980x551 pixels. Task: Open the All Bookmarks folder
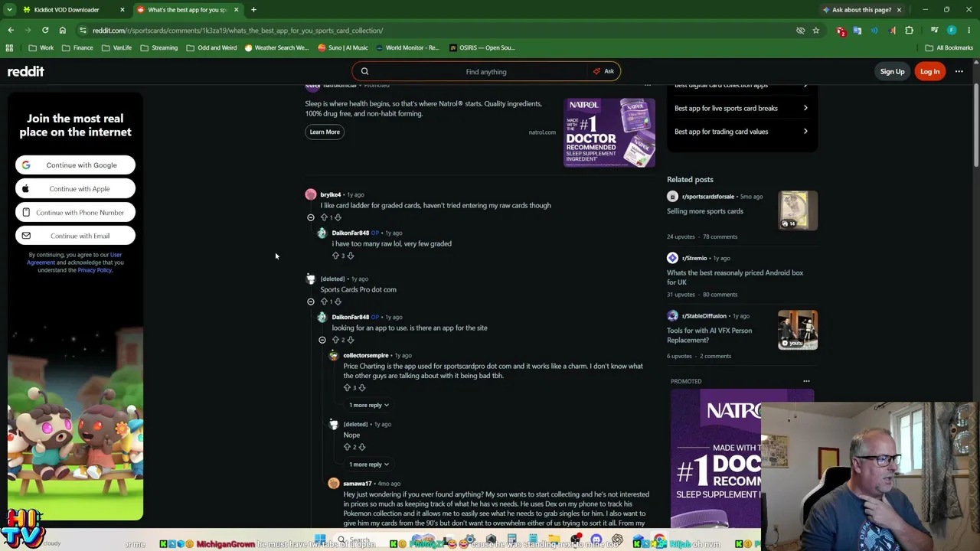click(x=949, y=47)
